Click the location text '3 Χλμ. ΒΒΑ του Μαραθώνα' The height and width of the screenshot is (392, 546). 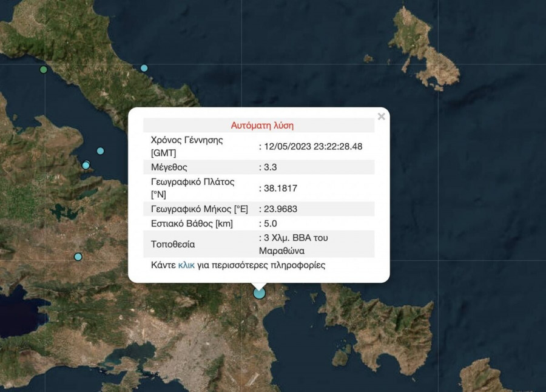point(294,244)
